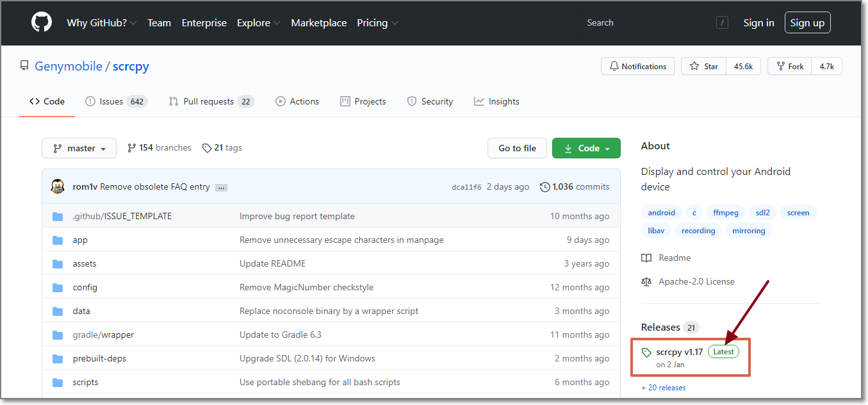Select the Code tab
This screenshot has width=868, height=405.
(47, 101)
